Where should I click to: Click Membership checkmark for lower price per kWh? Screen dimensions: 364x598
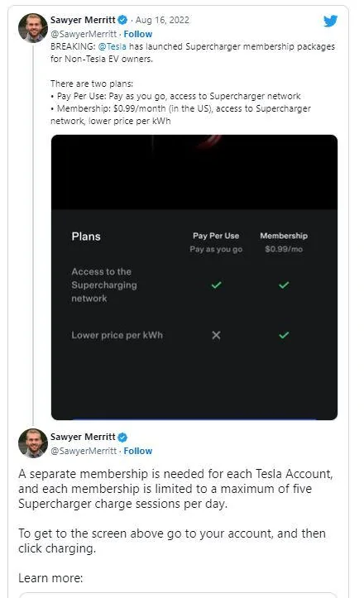284,335
